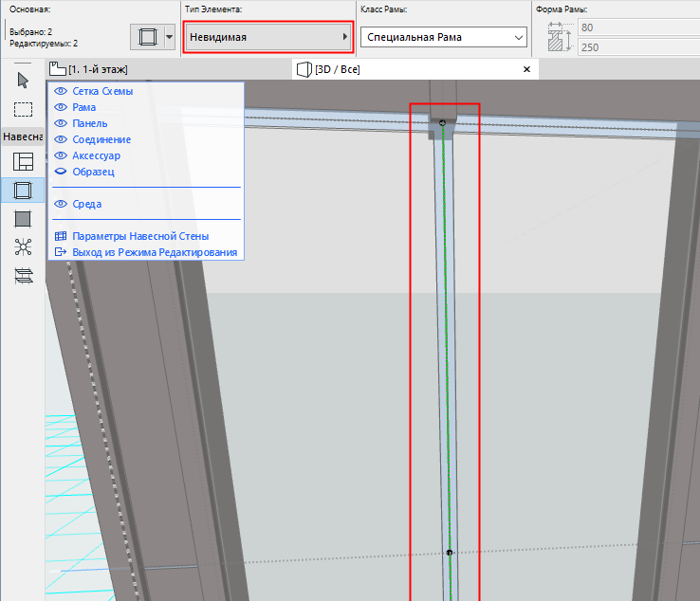Click the top node of the selected frame
This screenshot has width=700, height=601.
pos(442,122)
